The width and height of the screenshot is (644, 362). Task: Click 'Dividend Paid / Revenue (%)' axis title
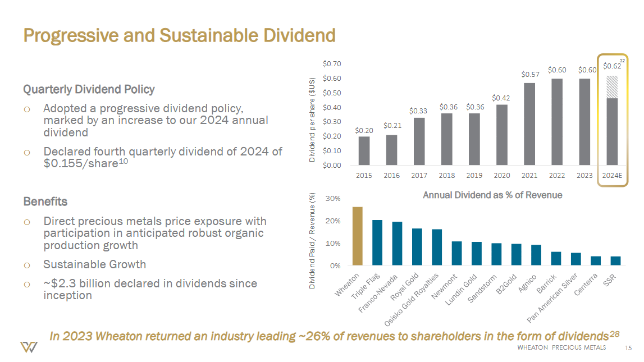(312, 241)
